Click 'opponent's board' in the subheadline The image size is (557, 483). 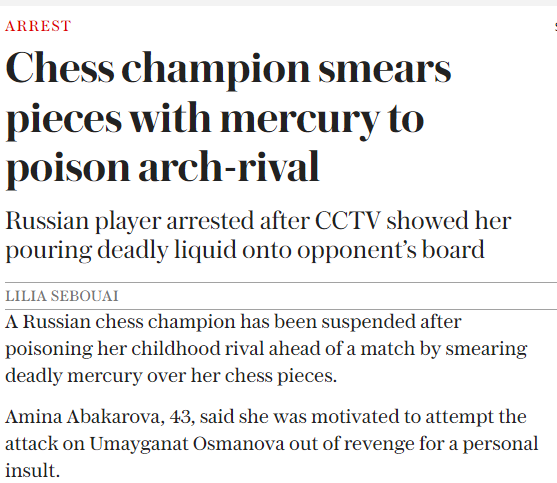[x=391, y=251]
